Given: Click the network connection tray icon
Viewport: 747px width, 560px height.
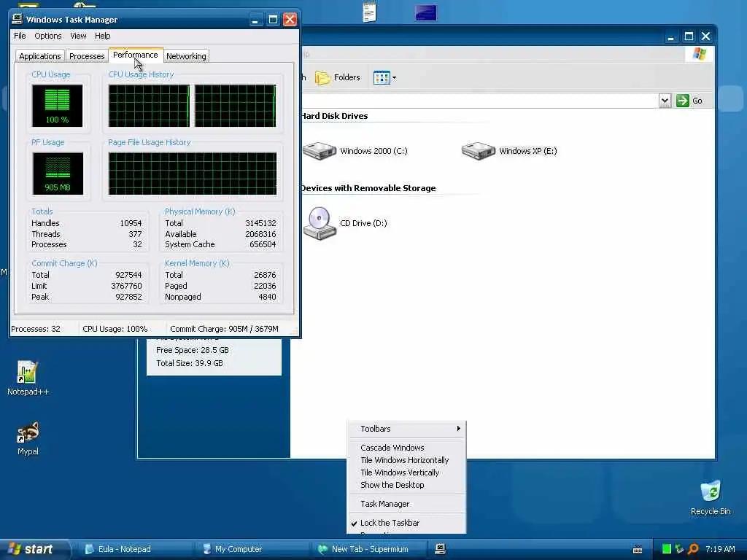Looking at the screenshot, I should click(679, 549).
